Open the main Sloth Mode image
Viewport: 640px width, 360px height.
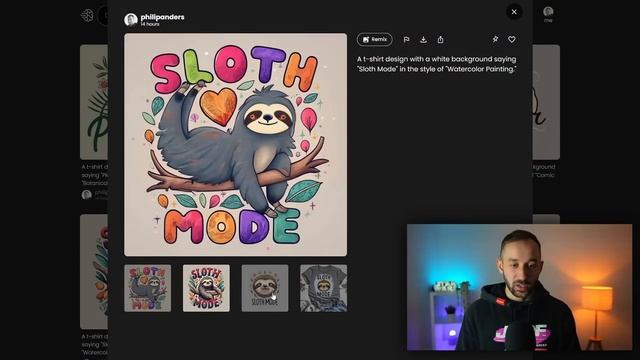(236, 145)
